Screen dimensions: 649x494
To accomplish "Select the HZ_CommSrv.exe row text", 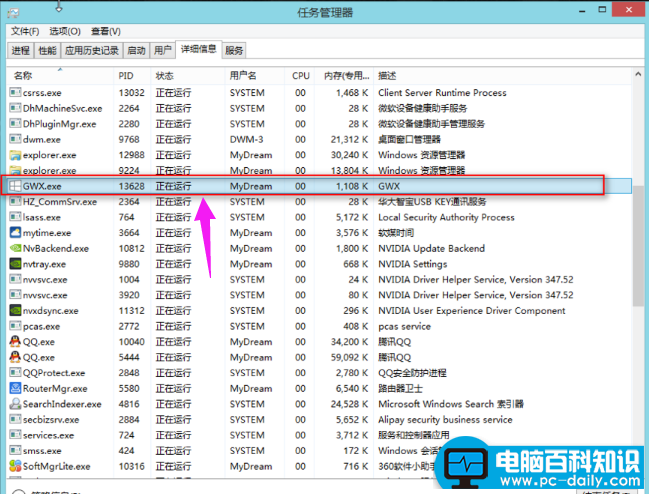I will coord(60,202).
